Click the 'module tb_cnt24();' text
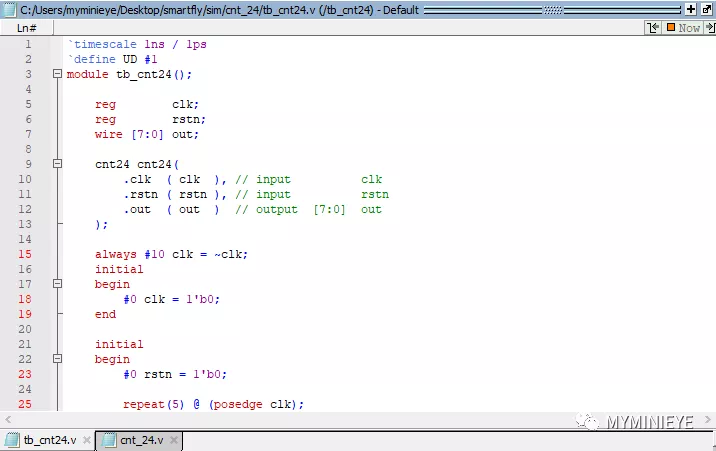This screenshot has width=716, height=451. point(129,74)
